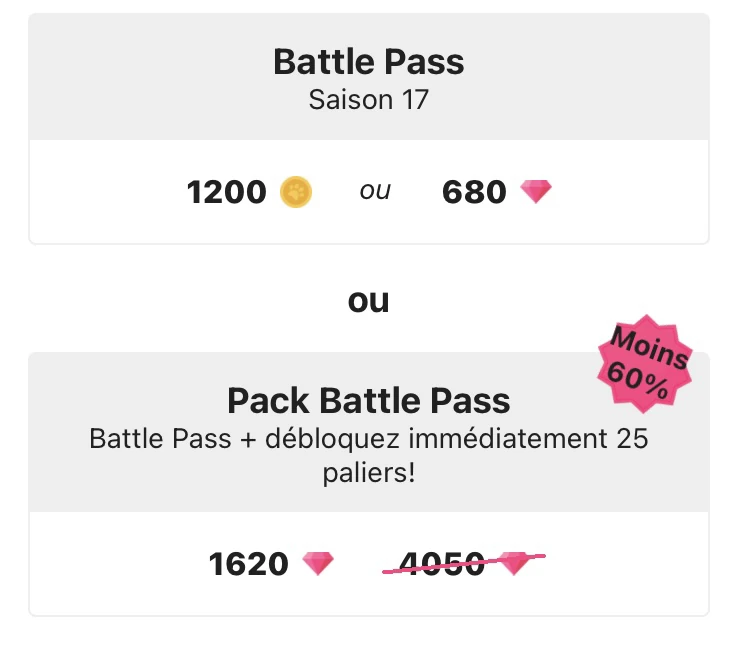Click the bold 'ou' separator between cards
Image resolution: width=738 pixels, height=662 pixels.
(x=369, y=300)
